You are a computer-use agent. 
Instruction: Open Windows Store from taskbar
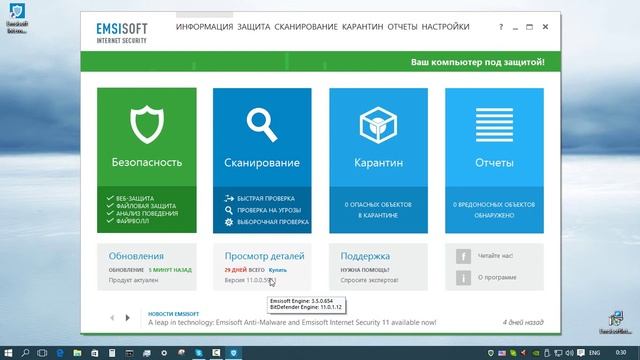pos(94,353)
